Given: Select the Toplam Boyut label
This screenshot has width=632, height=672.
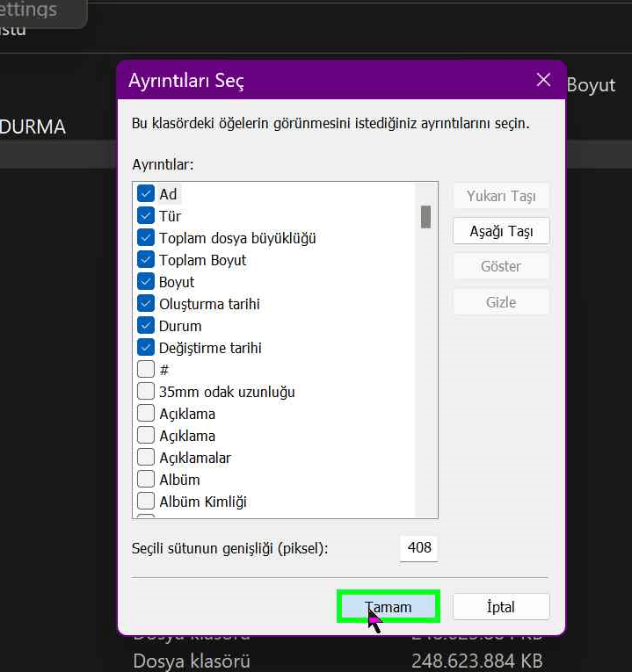Looking at the screenshot, I should (x=203, y=260).
